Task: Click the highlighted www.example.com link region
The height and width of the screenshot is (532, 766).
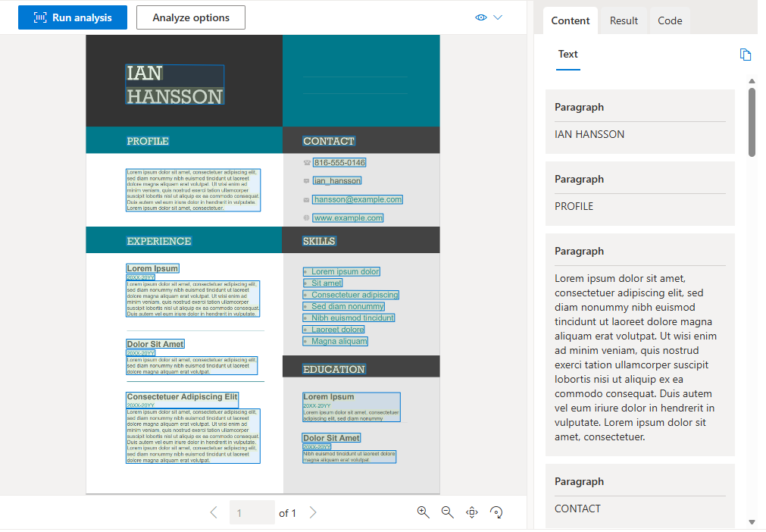Action: point(348,217)
